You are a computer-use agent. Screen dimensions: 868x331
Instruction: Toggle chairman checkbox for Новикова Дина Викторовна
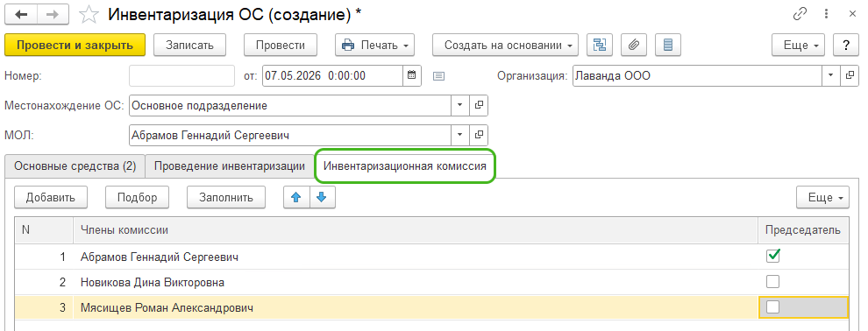(772, 282)
